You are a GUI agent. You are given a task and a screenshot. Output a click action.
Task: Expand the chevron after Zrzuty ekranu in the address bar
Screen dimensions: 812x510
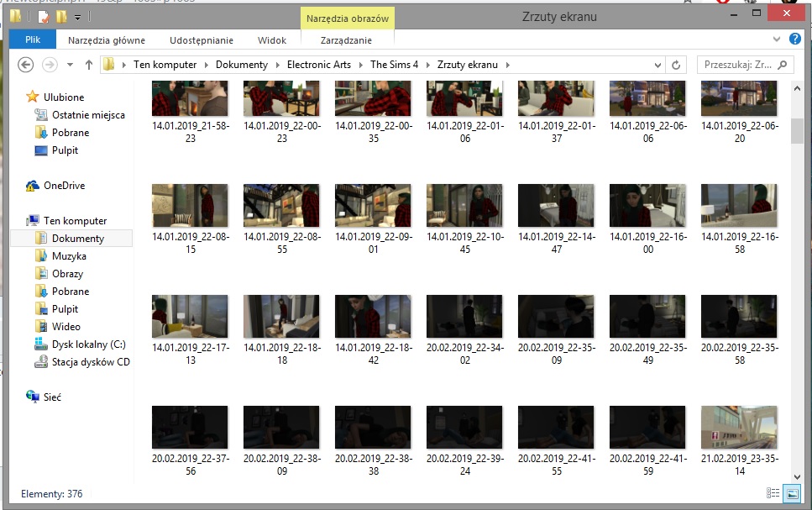coord(507,65)
